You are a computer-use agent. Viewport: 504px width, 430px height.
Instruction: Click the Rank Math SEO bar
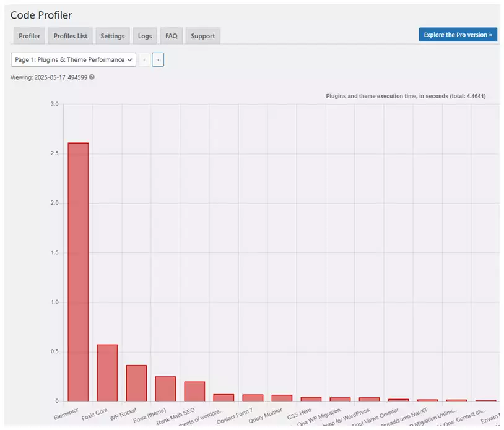[194, 391]
